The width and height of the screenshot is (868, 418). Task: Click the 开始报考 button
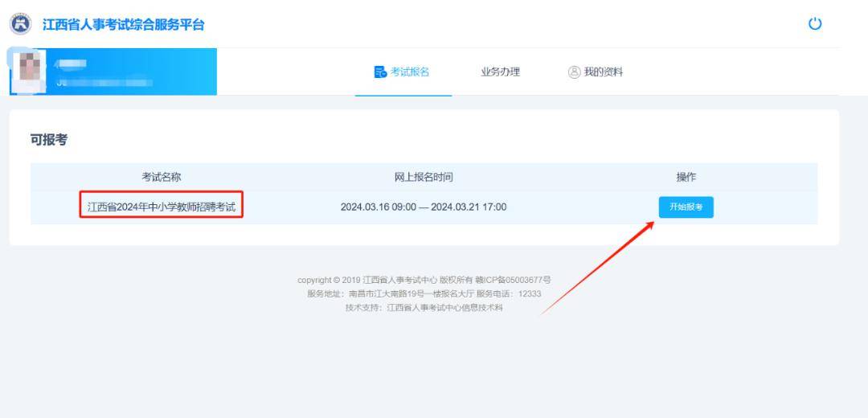coord(686,207)
